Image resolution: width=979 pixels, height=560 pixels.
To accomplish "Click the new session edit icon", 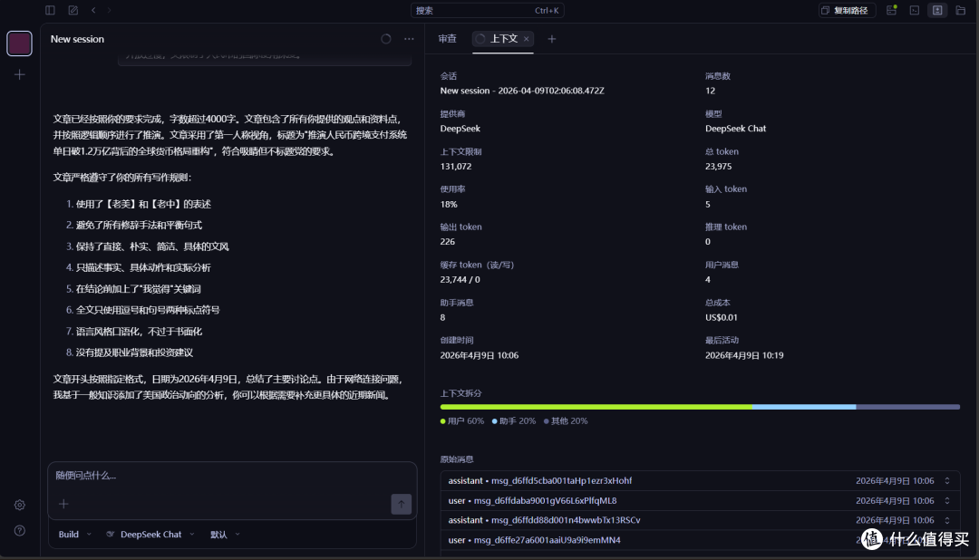I will (x=73, y=10).
